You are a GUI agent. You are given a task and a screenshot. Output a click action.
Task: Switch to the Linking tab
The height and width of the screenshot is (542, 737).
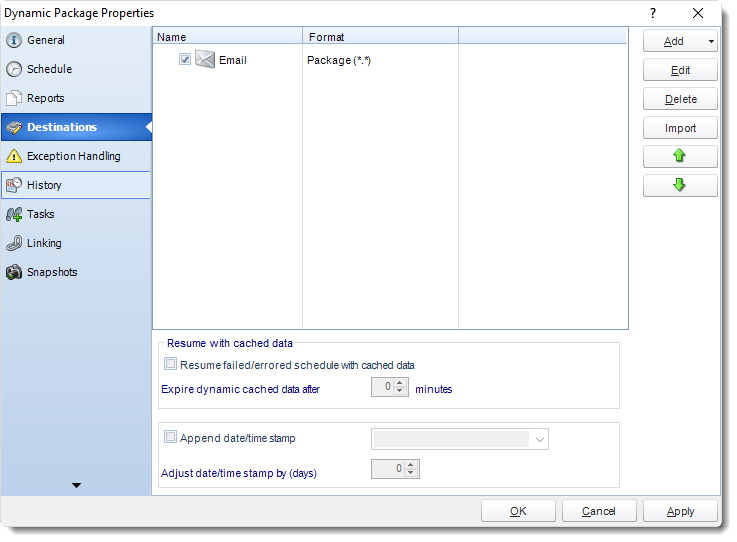(x=76, y=243)
